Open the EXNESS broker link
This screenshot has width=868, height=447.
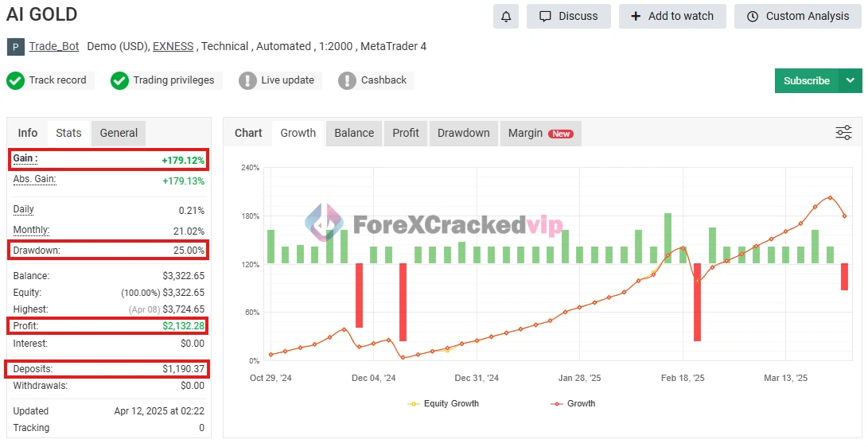click(173, 46)
